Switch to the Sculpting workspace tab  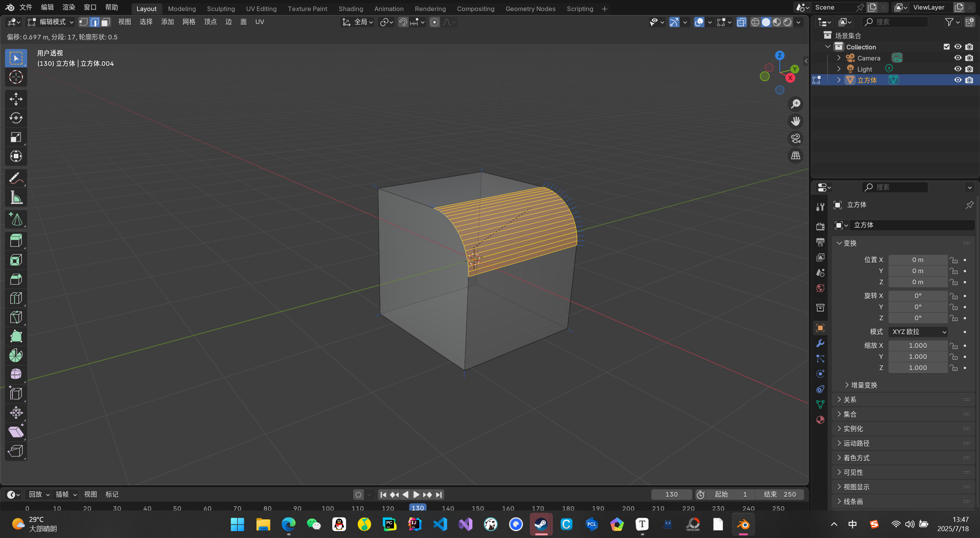click(220, 8)
